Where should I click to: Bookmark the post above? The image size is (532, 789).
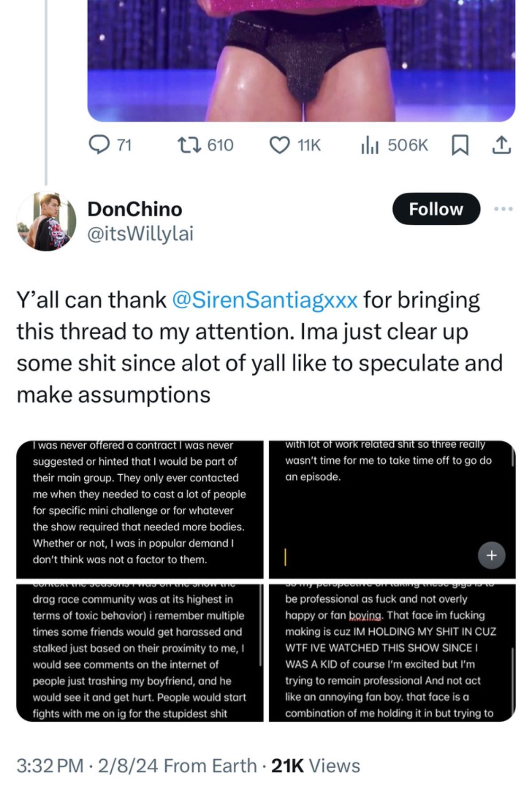460,145
